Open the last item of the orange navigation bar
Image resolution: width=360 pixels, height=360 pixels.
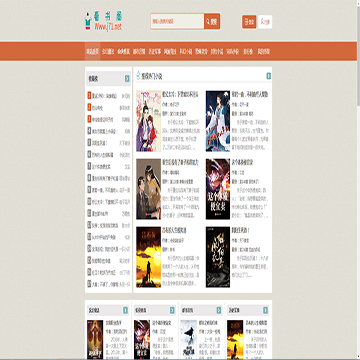(264, 51)
